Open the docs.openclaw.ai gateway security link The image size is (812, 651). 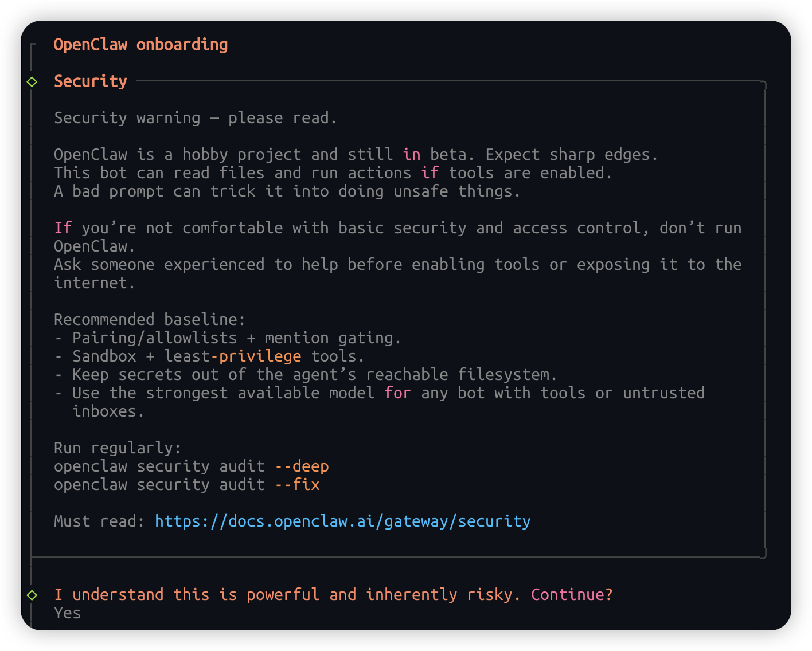pos(342,521)
